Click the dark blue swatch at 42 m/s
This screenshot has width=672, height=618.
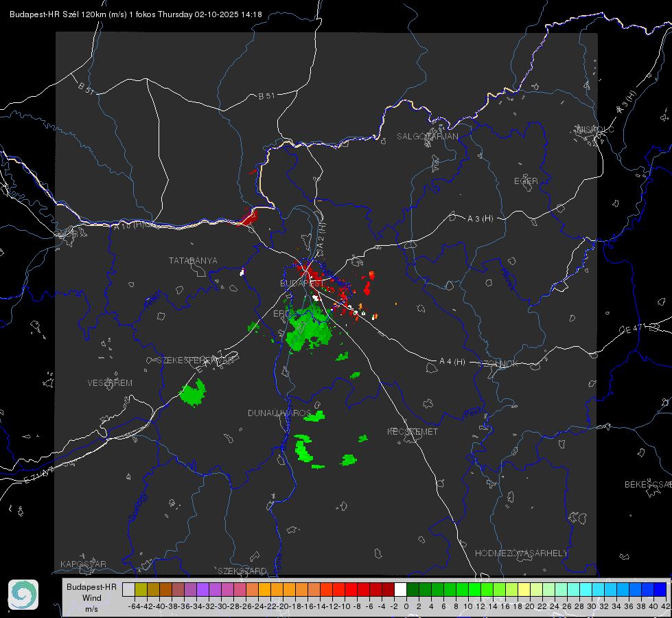[x=660, y=589]
